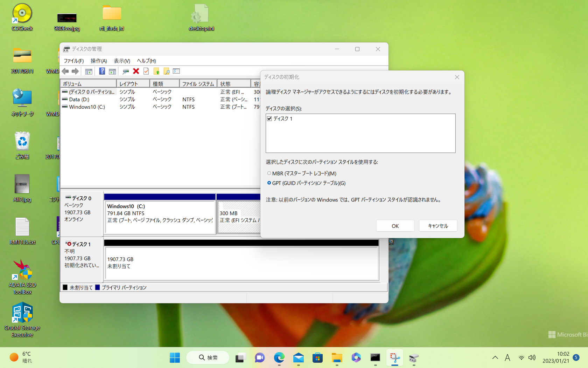Click the ボリューム column header

coord(88,84)
